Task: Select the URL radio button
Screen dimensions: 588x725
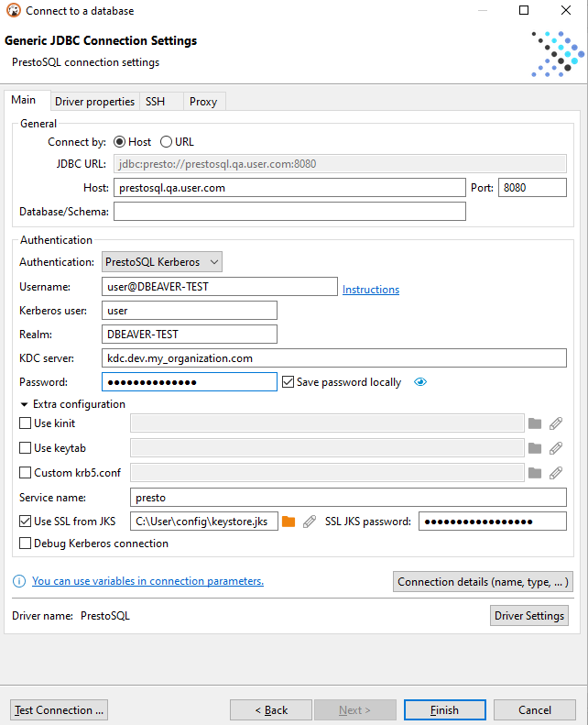Action: tap(166, 142)
